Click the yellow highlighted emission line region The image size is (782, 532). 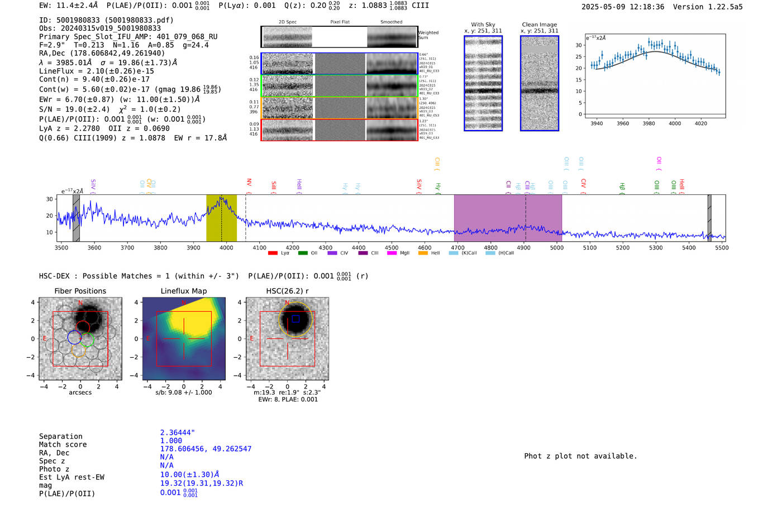point(221,218)
